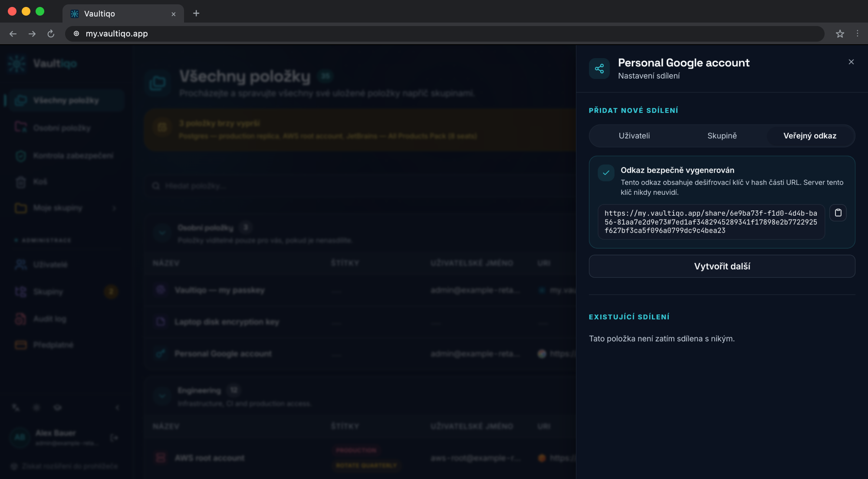
Task: Click the my.vaultiqo.app address bar
Action: (445, 34)
